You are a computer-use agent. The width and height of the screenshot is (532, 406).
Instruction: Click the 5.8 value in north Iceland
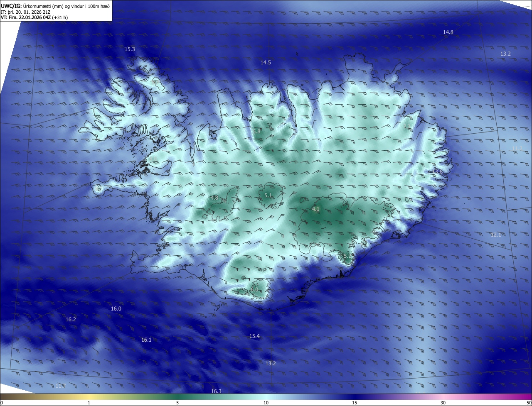[256, 131]
